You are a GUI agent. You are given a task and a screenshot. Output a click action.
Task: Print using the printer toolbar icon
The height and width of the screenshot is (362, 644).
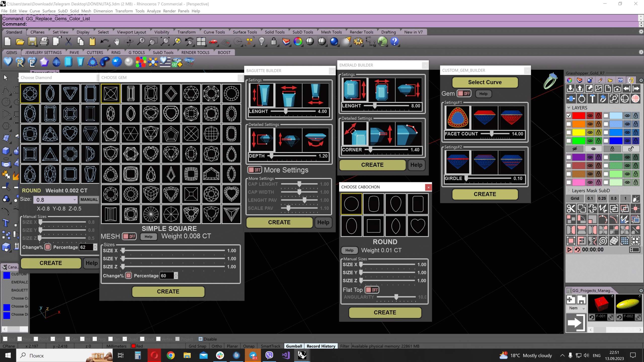click(44, 41)
